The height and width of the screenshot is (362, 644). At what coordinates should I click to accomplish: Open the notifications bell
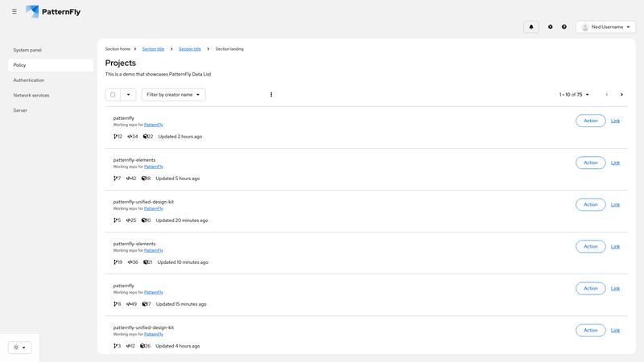click(x=531, y=27)
